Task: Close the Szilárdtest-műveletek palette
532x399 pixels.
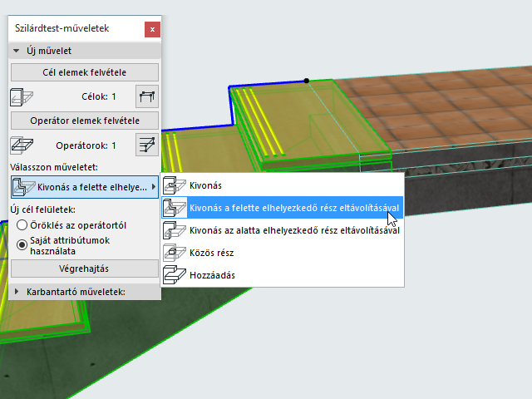Action: [x=152, y=30]
